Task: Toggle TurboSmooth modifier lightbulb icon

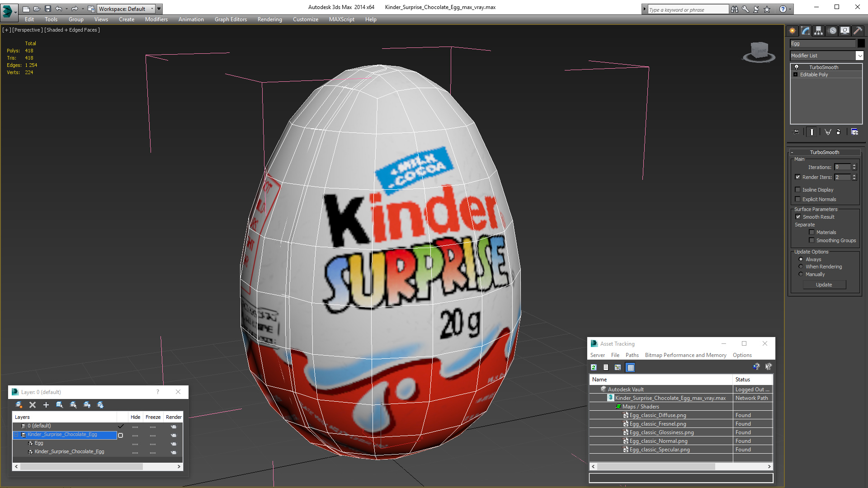Action: [x=797, y=67]
